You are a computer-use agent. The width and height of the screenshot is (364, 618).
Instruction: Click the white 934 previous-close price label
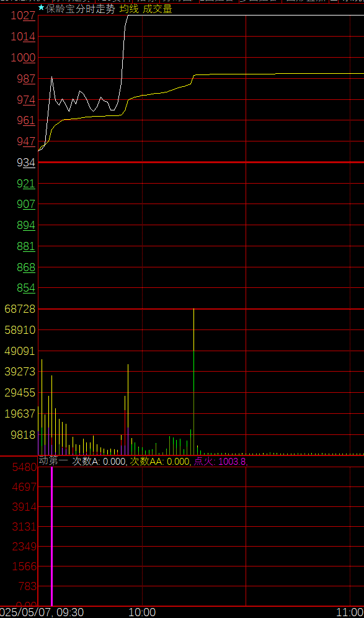tap(26, 163)
